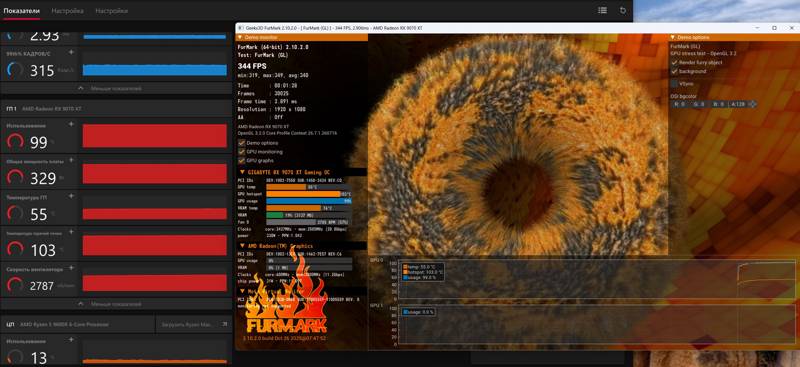Uncheck Render furry object option
The width and height of the screenshot is (800, 367).
(674, 62)
